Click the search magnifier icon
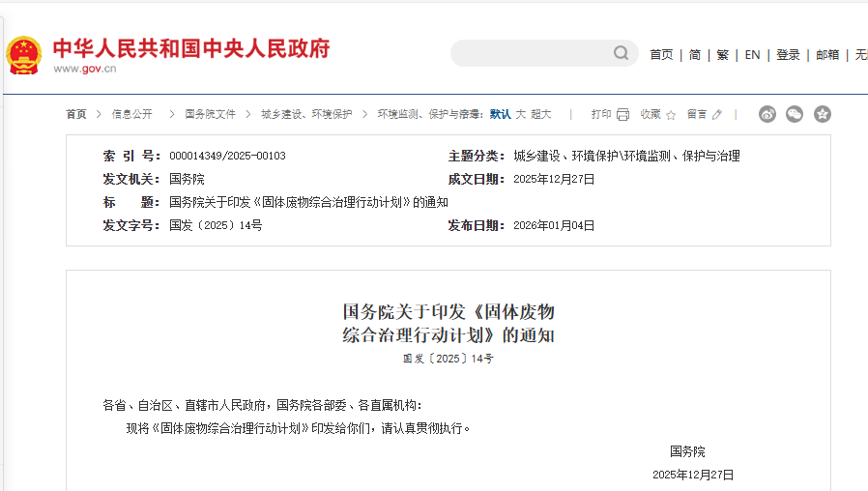This screenshot has width=868, height=491. point(622,53)
